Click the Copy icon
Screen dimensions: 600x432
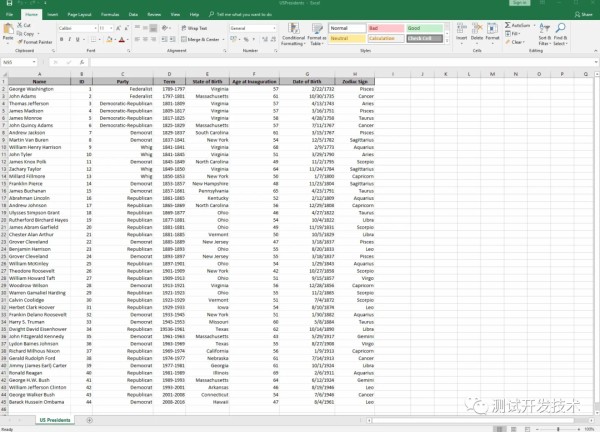pos(20,34)
